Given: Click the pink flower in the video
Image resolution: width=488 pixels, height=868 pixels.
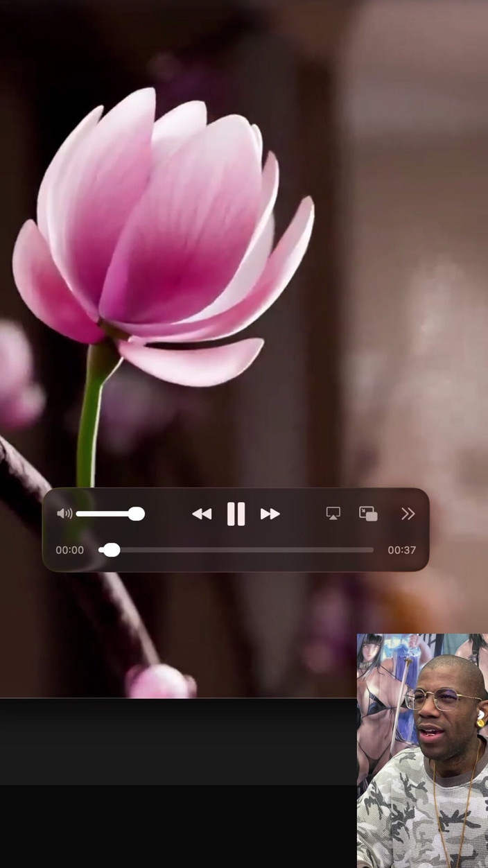Looking at the screenshot, I should click(166, 229).
